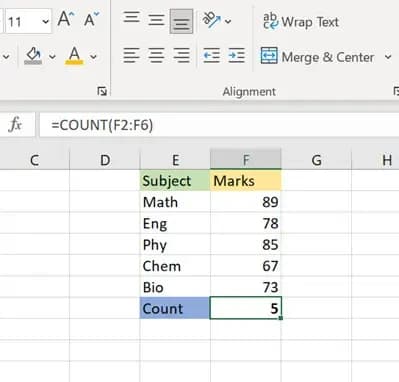
Task: Select the Eng cell
Action: (x=175, y=223)
